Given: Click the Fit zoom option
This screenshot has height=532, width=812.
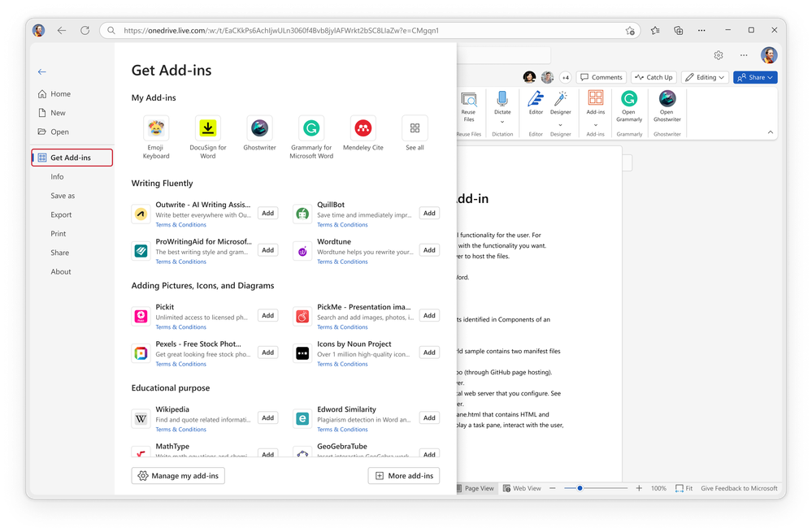Looking at the screenshot, I should point(684,488).
